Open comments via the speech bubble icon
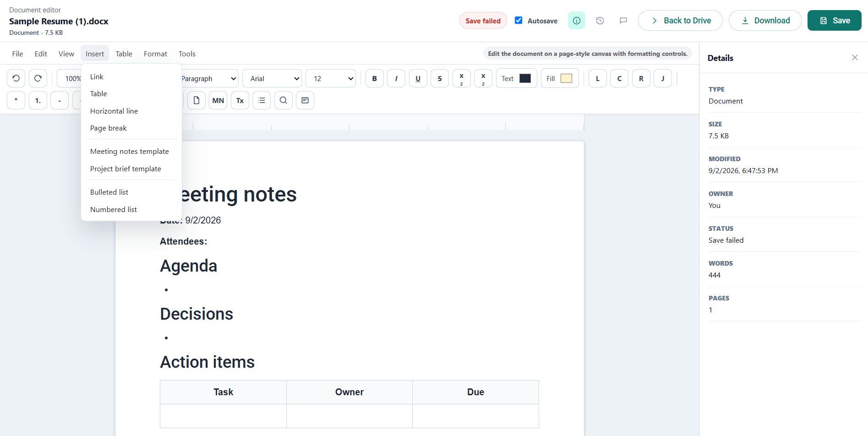 pos(623,21)
